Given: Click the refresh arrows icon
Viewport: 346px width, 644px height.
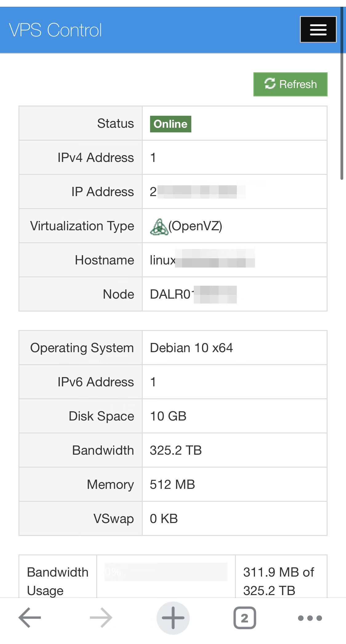Looking at the screenshot, I should tap(270, 84).
